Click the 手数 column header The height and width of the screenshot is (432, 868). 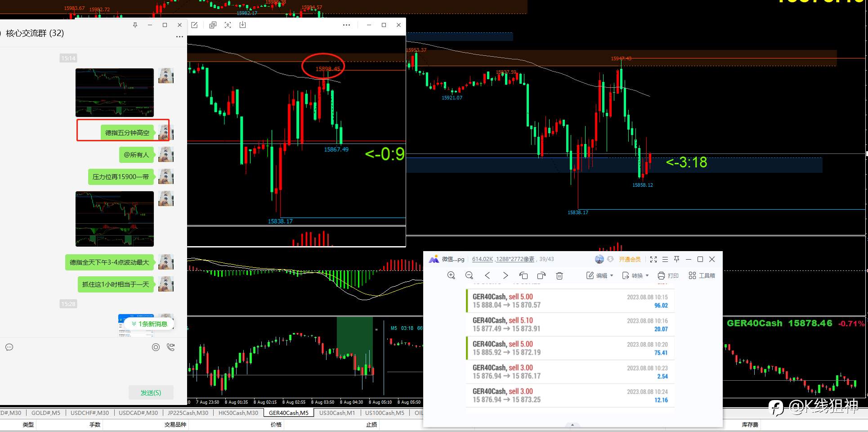95,424
